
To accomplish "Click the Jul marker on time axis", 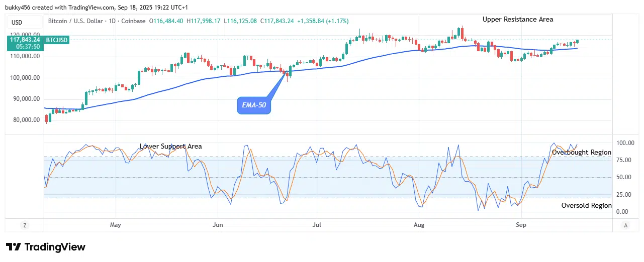I will coord(317,225).
